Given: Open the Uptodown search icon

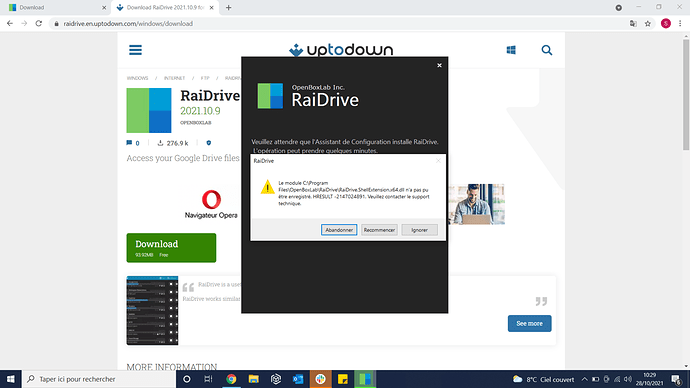Looking at the screenshot, I should (x=547, y=50).
